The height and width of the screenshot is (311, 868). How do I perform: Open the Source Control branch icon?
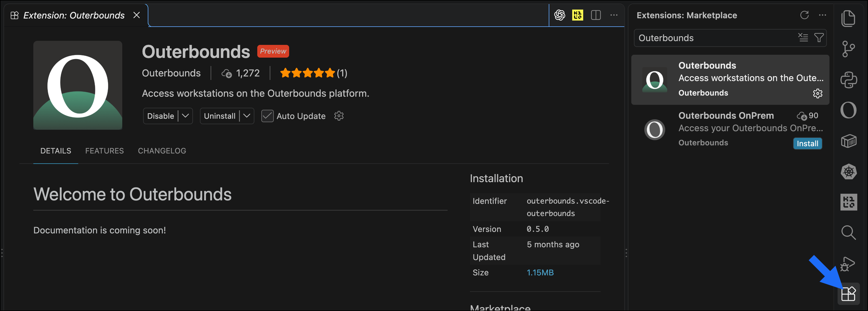[848, 49]
